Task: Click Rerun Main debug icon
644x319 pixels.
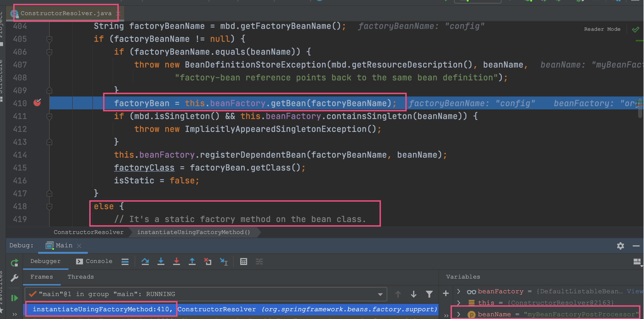Action: (x=14, y=262)
